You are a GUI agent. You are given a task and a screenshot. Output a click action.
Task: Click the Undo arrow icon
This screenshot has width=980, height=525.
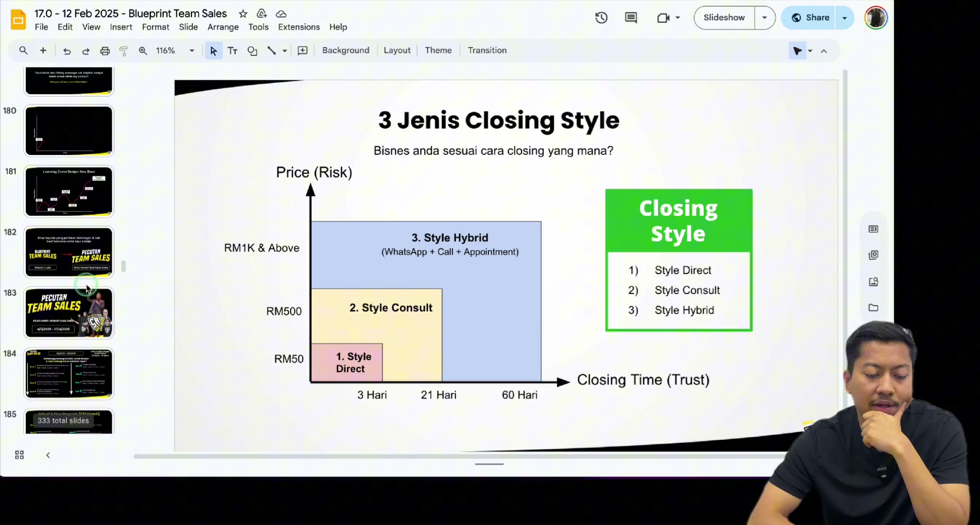(x=67, y=51)
